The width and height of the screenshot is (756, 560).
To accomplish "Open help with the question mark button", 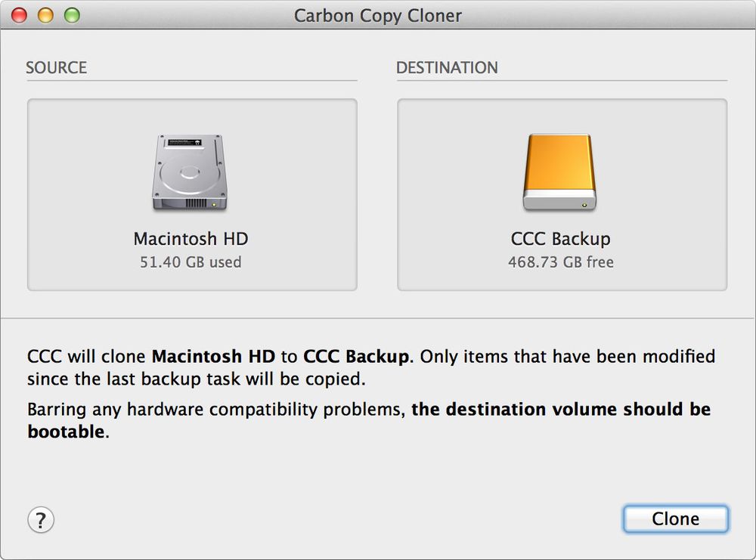I will (x=41, y=520).
